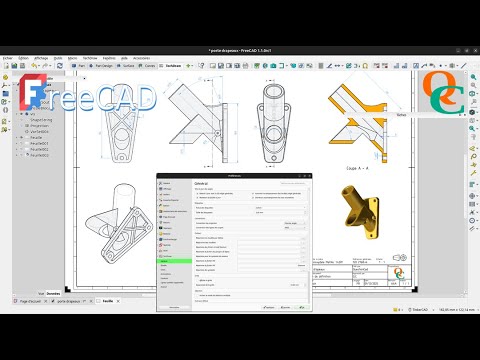Switch to the Données property tab
Image resolution: width=480 pixels, height=360 pixels.
click(x=53, y=294)
